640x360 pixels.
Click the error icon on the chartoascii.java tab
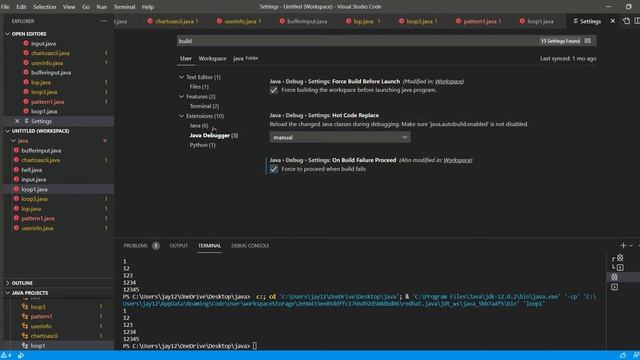click(150, 21)
